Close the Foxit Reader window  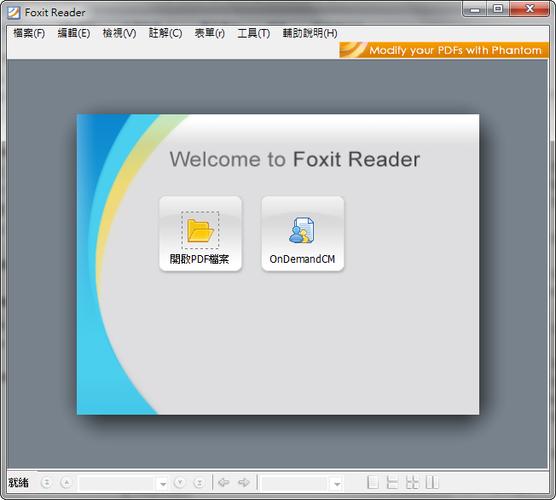tap(529, 9)
